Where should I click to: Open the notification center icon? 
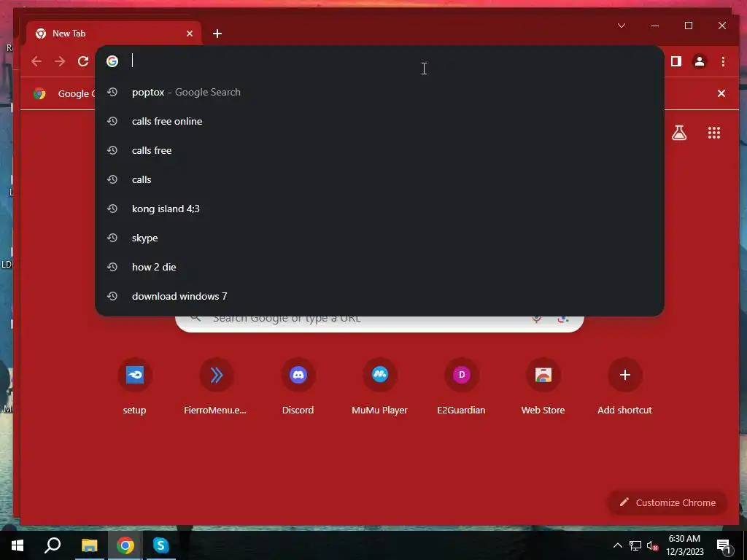(724, 545)
